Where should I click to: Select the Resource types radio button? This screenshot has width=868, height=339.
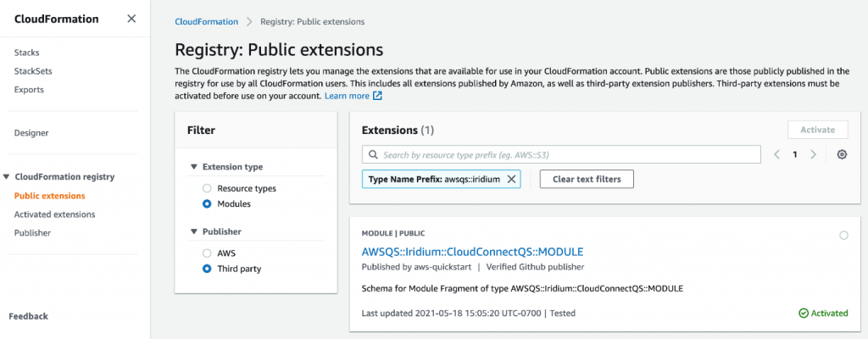click(x=207, y=188)
